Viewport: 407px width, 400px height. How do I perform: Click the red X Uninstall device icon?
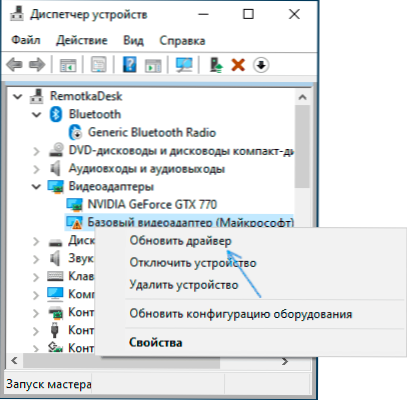coord(238,65)
